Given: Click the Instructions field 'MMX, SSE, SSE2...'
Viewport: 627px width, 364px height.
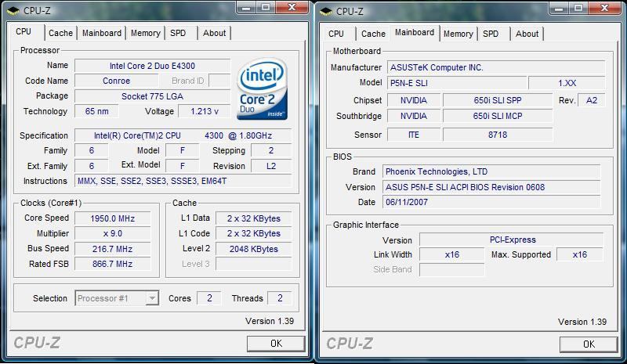Looking at the screenshot, I should click(x=183, y=181).
